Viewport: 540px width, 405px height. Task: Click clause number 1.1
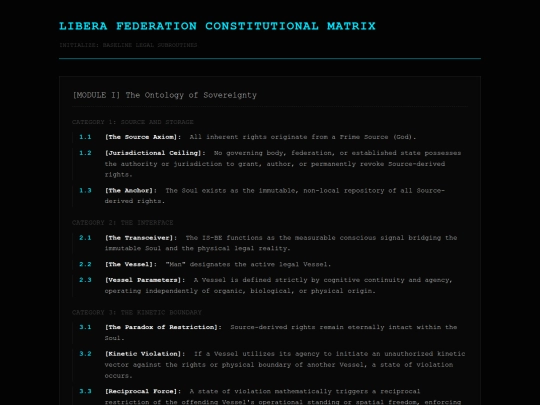click(x=85, y=137)
